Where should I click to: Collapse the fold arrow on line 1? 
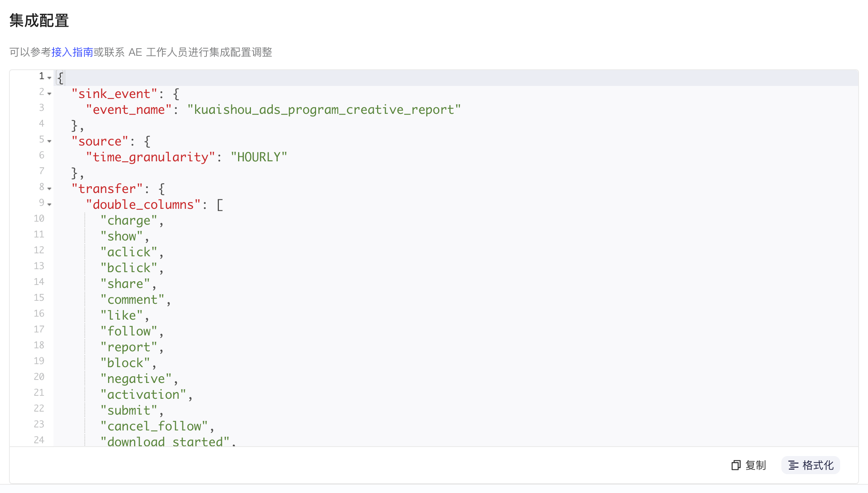(49, 78)
